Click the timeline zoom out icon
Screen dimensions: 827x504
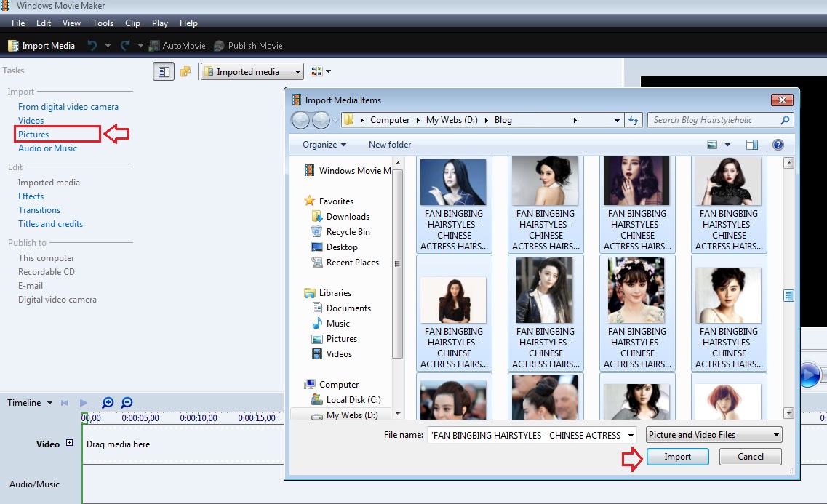tap(127, 403)
